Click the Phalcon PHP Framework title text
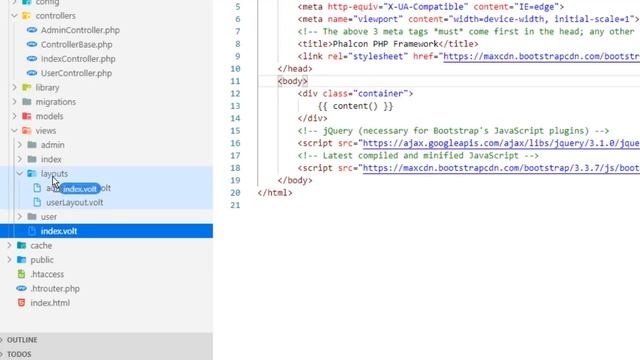The width and height of the screenshot is (640, 360). point(385,44)
